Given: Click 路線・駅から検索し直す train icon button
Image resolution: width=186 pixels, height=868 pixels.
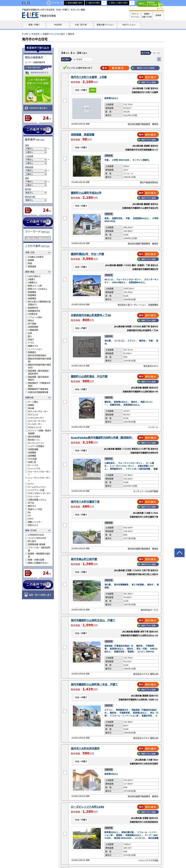Looking at the screenshot, I should click(x=38, y=595).
